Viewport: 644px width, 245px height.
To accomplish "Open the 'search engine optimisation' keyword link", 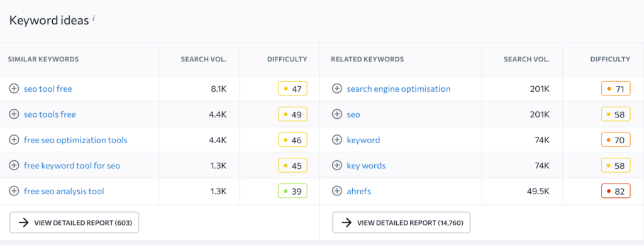I will (x=398, y=89).
